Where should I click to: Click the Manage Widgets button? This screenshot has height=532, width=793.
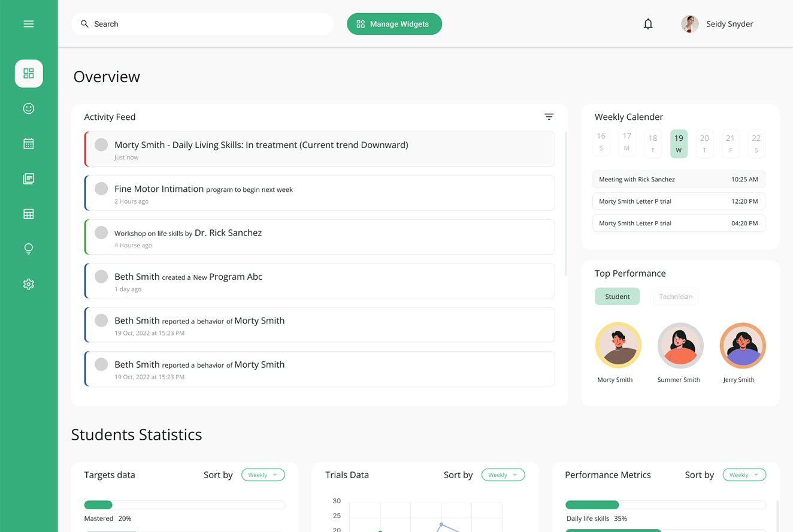(394, 24)
